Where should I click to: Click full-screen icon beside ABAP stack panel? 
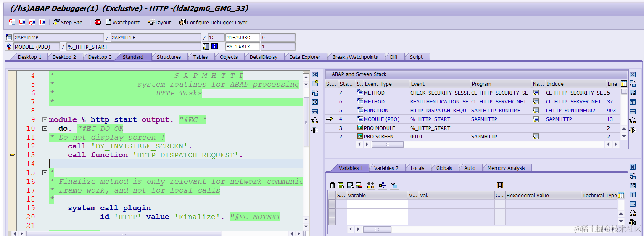pos(633,93)
